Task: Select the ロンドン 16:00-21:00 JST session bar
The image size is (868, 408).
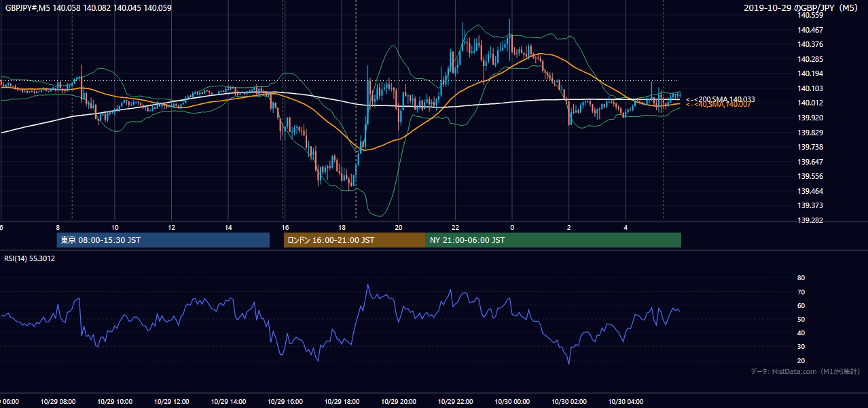Action: point(355,240)
